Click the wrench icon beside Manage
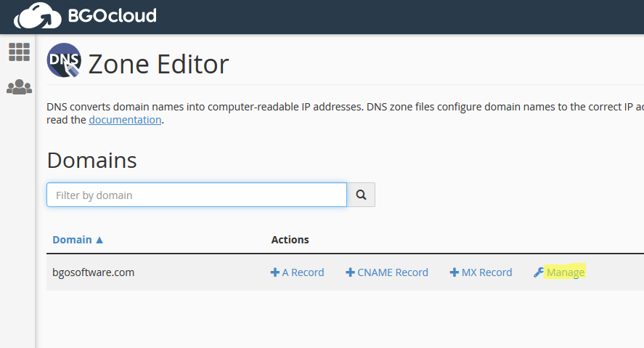This screenshot has width=644, height=348. click(539, 272)
